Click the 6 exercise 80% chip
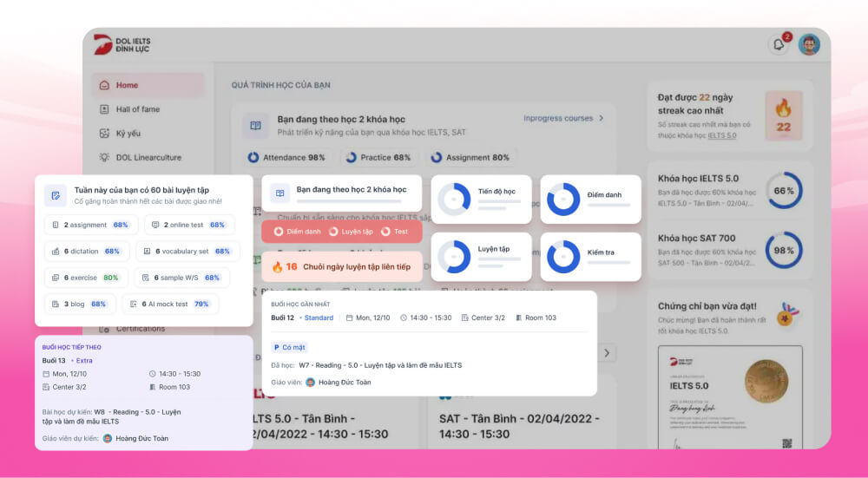 (86, 278)
